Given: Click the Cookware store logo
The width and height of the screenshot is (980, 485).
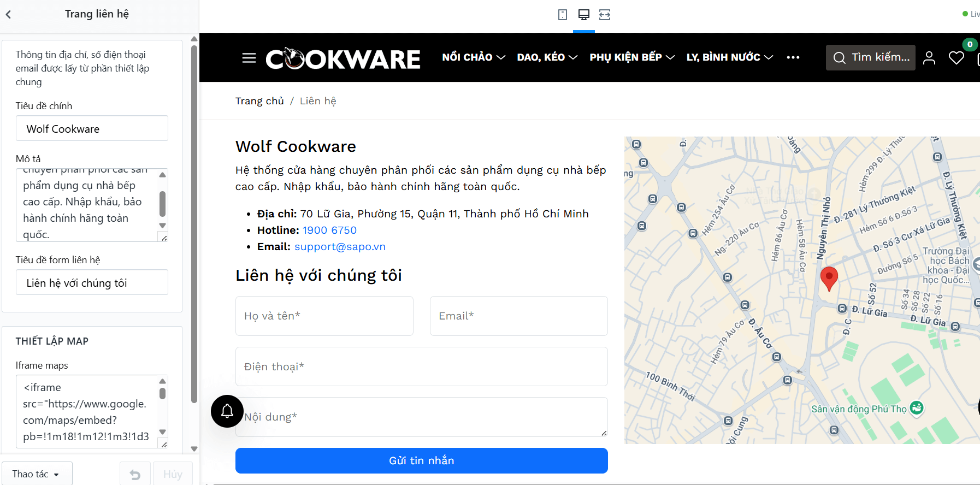Looking at the screenshot, I should tap(343, 58).
